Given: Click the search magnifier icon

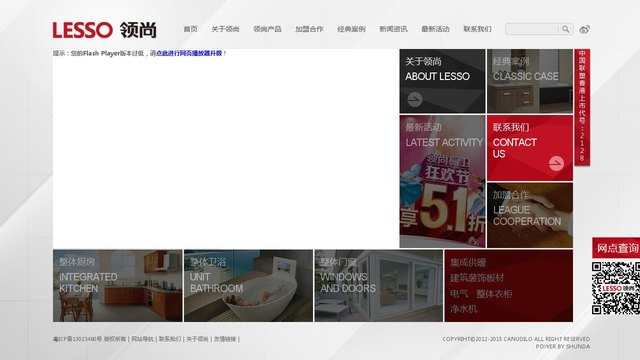Looking at the screenshot, I should [566, 29].
